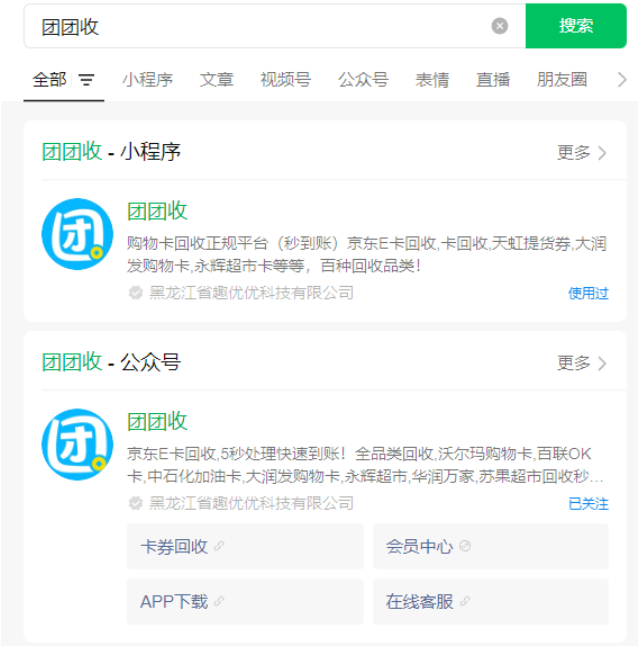Show the 直播 tab results
The height and width of the screenshot is (646, 639).
pyautogui.click(x=493, y=80)
